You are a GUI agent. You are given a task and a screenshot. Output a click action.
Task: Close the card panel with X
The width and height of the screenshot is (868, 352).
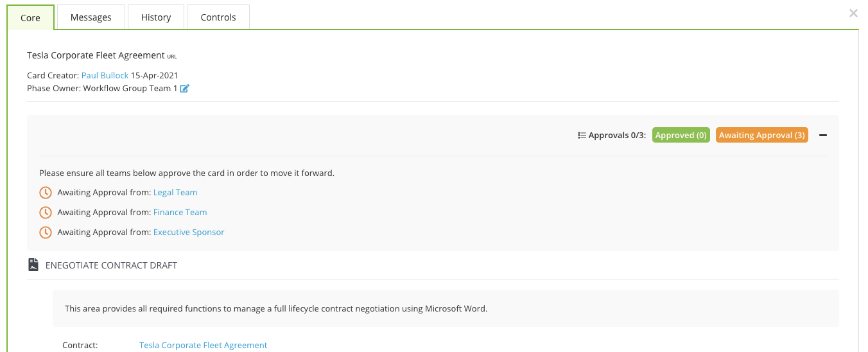coord(853,13)
